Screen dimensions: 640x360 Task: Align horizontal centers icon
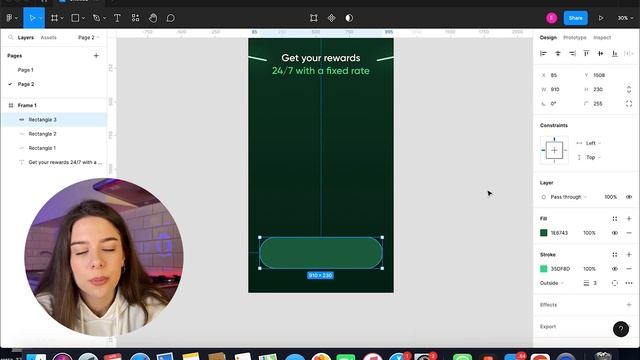[558, 53]
